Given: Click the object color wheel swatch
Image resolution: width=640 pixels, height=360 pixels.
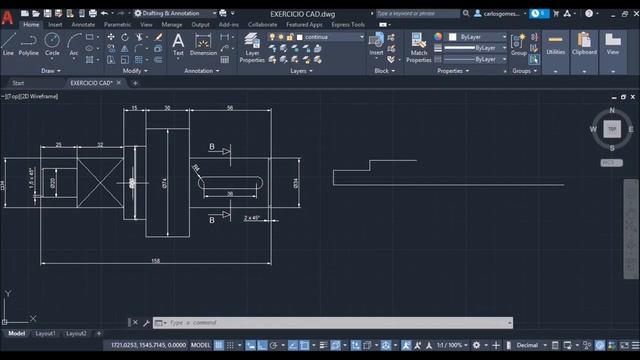Looking at the screenshot, I should pyautogui.click(x=438, y=37).
